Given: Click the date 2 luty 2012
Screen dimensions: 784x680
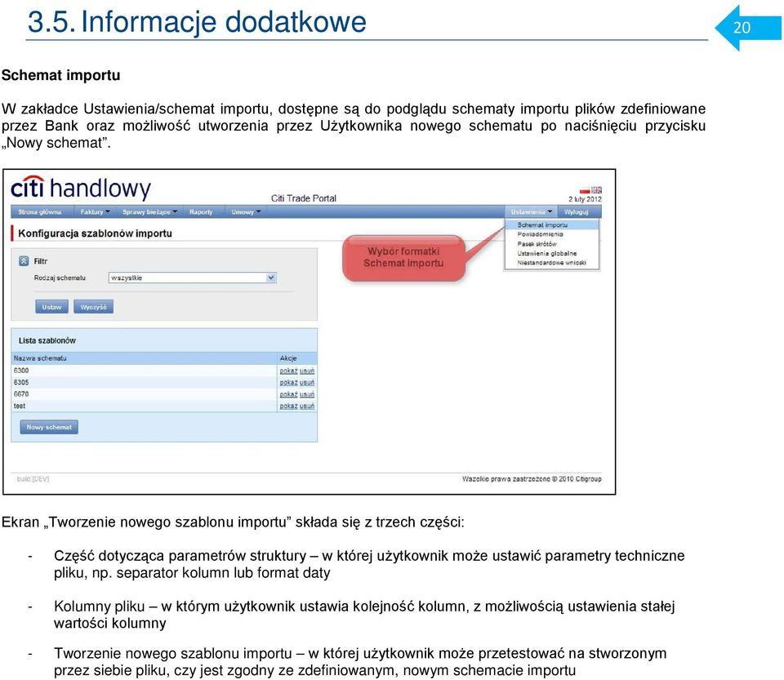Looking at the screenshot, I should (x=585, y=199).
